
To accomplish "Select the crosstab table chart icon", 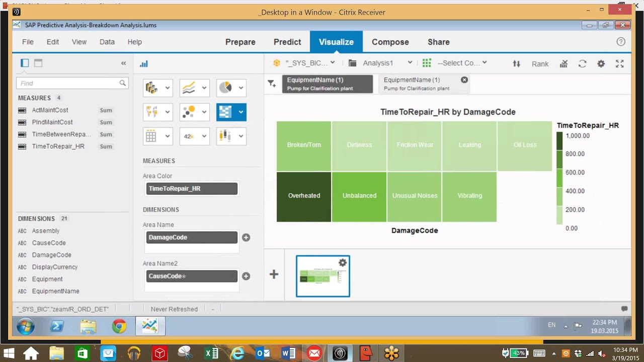I will tap(151, 136).
